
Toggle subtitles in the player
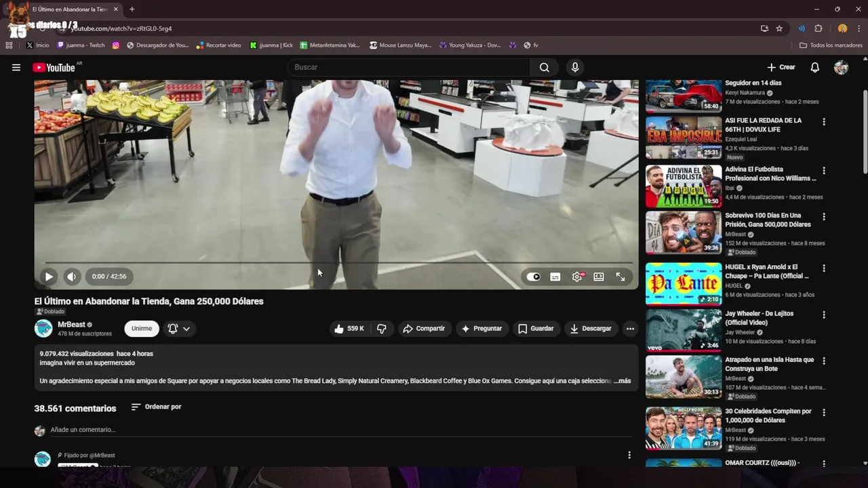tap(555, 277)
